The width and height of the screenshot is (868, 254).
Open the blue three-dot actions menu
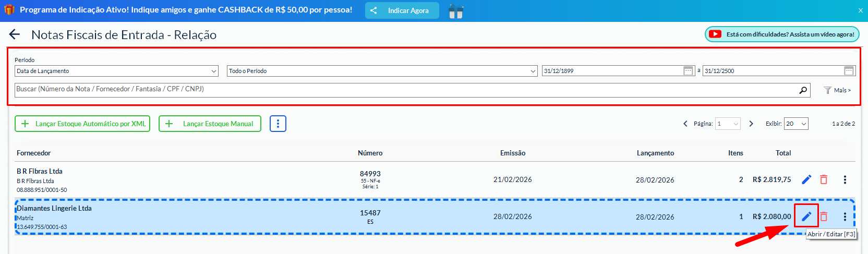(x=278, y=124)
